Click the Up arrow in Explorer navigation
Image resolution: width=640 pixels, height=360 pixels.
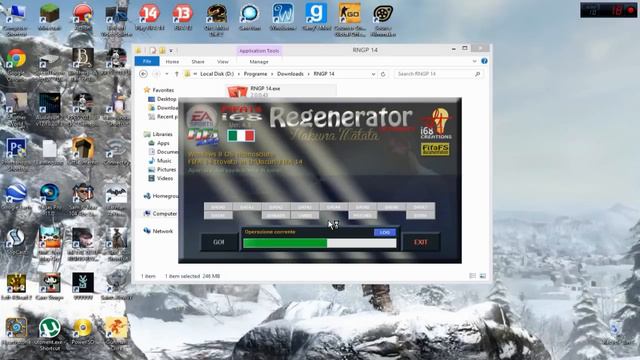click(x=177, y=74)
